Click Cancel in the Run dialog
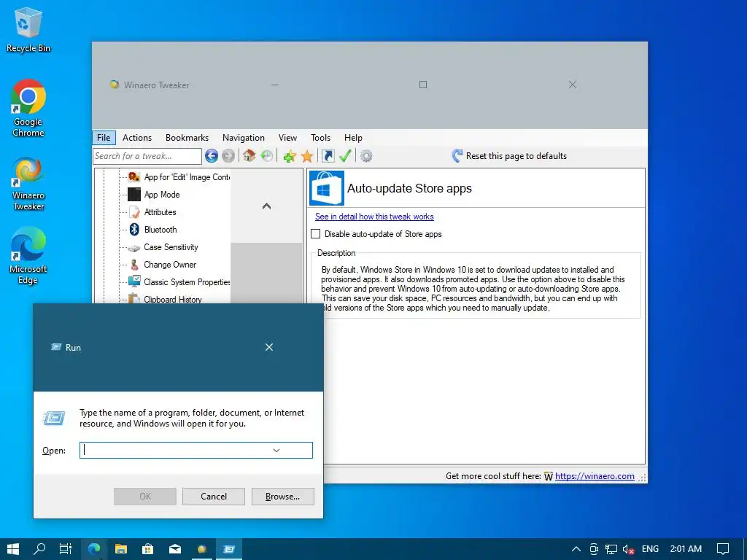 click(x=214, y=496)
